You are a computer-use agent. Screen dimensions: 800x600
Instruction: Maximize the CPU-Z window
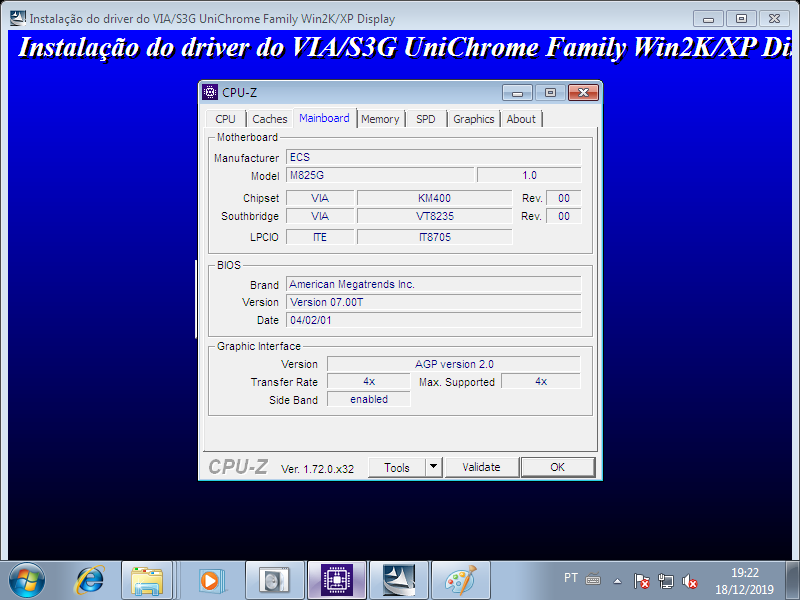coord(550,93)
